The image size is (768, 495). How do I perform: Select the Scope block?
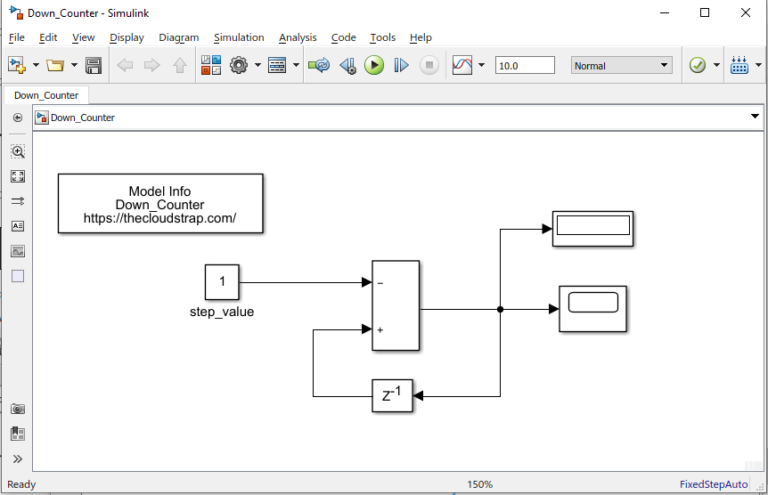(593, 309)
